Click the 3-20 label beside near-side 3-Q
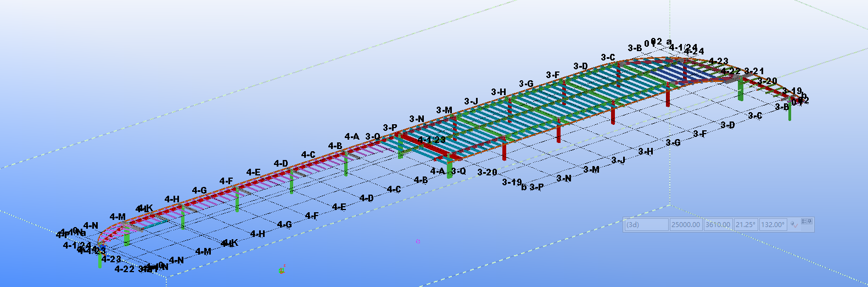 click(x=487, y=172)
